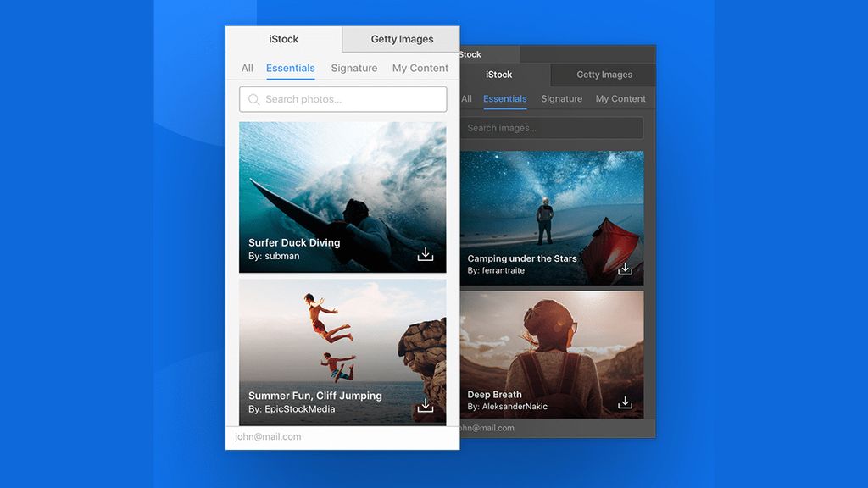The image size is (868, 488).
Task: Download the Camping under the Stars photo
Action: (625, 269)
